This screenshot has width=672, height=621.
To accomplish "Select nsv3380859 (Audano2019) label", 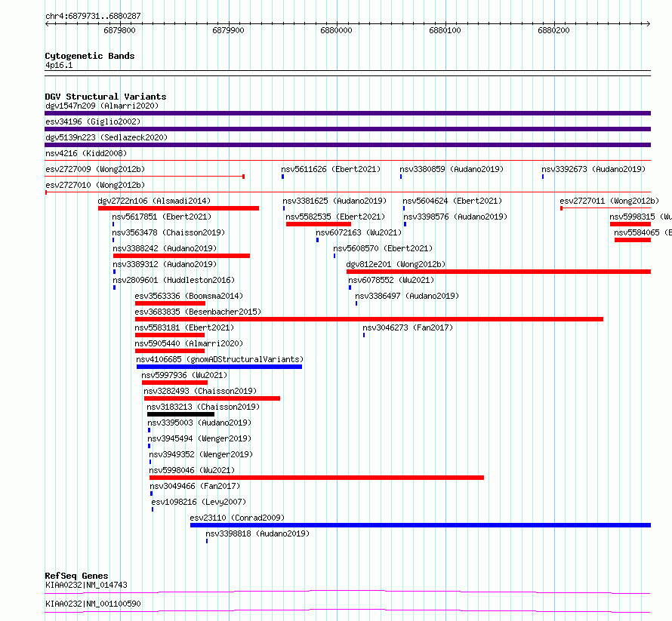I will [x=452, y=169].
